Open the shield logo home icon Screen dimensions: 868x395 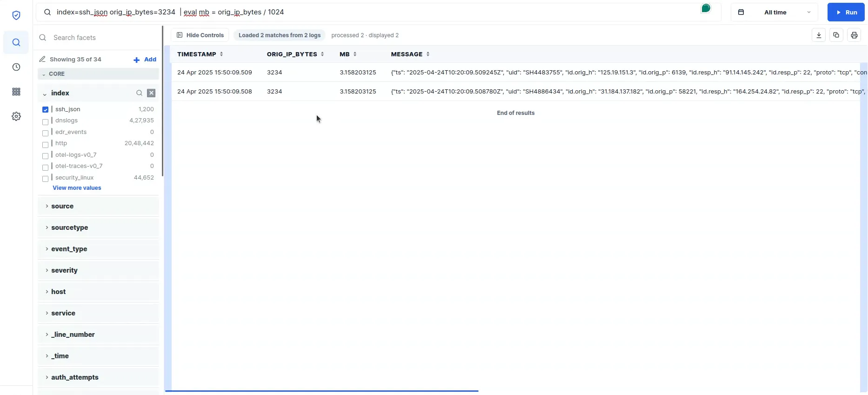pos(16,15)
